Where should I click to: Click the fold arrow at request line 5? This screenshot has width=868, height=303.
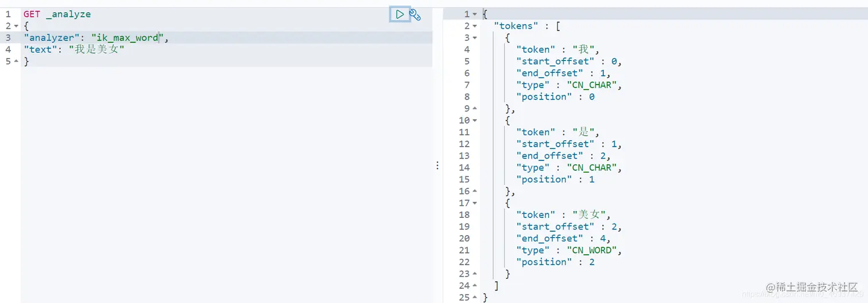tap(16, 61)
